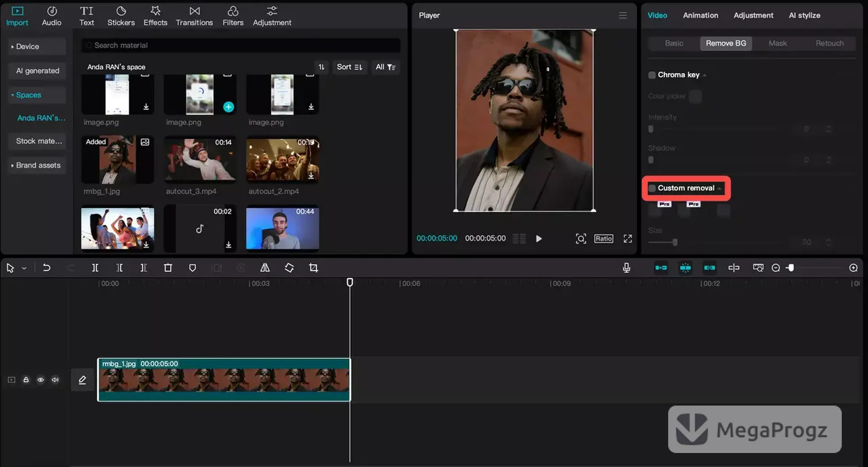Select AI generated in sidebar
Image resolution: width=868 pixels, height=467 pixels.
(37, 71)
